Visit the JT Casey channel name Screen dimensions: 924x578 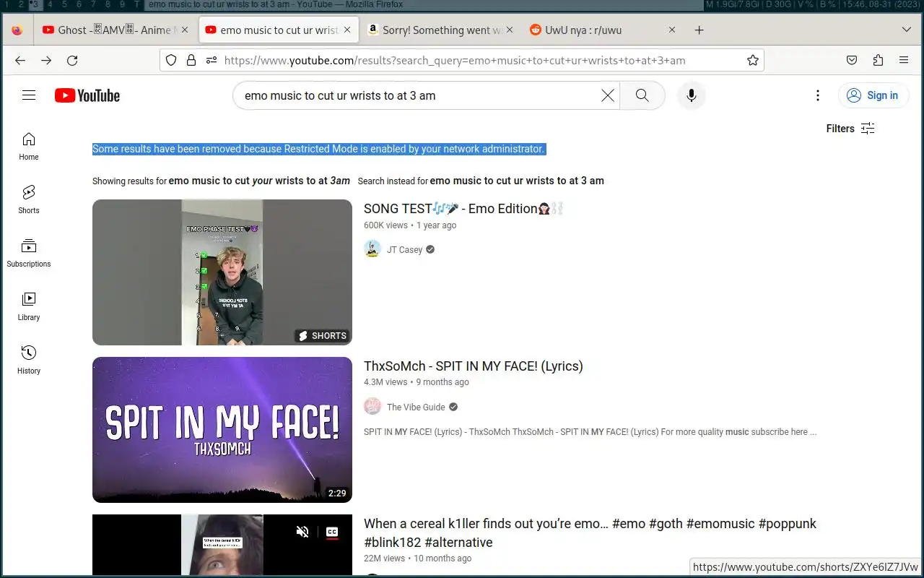pos(404,250)
